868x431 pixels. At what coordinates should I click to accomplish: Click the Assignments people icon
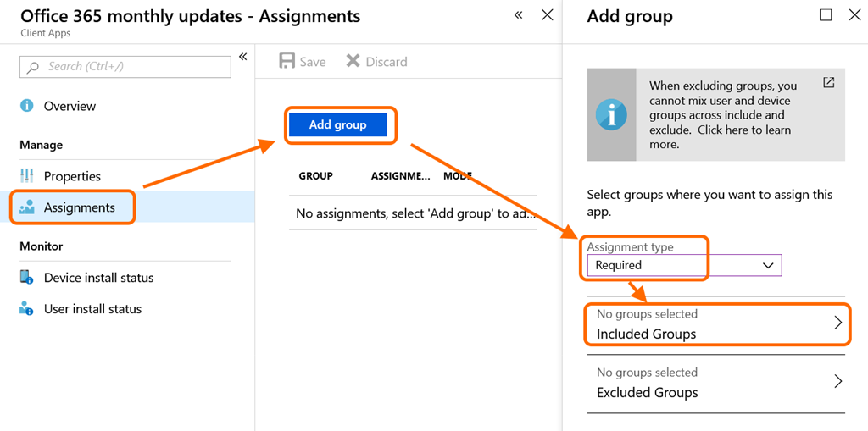pyautogui.click(x=27, y=208)
